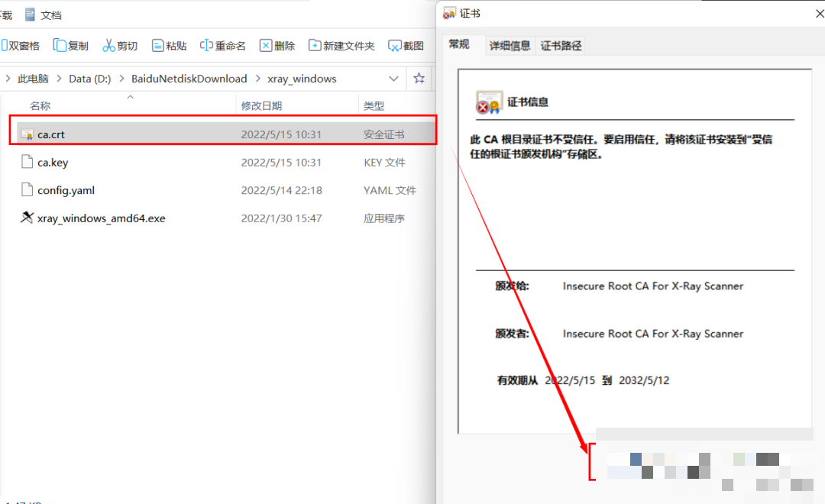Expand chevron before 此电脑 breadcrumb
The image size is (825, 504).
(8, 79)
